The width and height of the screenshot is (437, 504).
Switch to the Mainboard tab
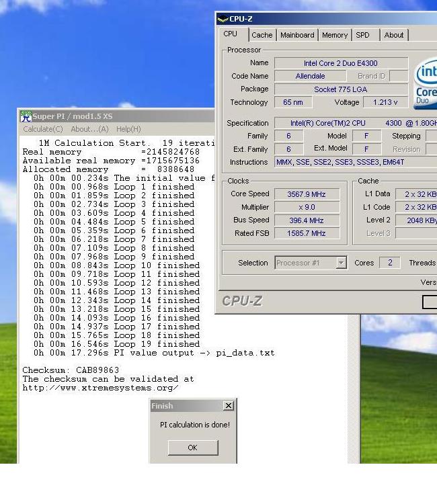pos(297,35)
